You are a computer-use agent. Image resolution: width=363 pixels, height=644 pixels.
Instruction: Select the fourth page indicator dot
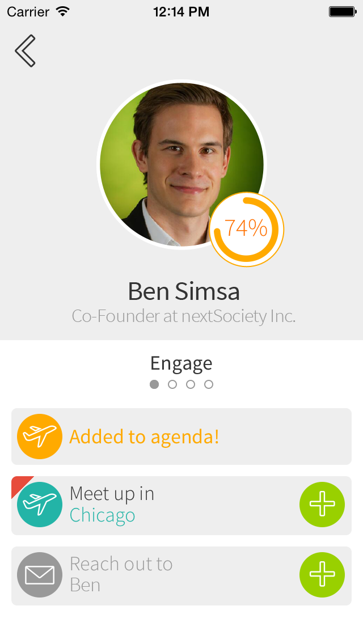209,384
